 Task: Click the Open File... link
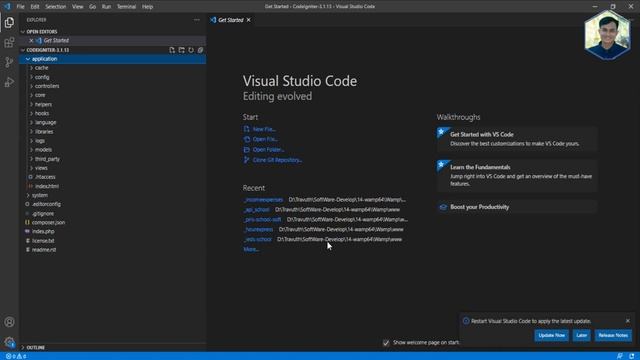point(265,139)
